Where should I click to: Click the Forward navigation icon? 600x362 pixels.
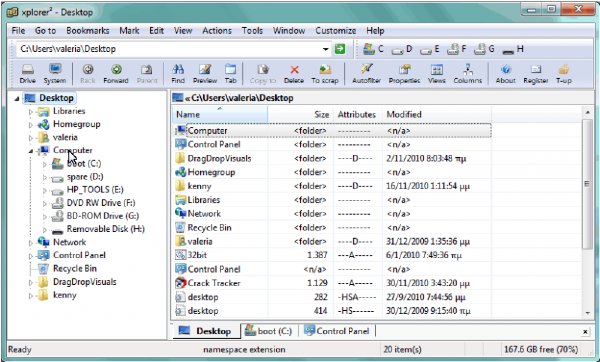[116, 73]
